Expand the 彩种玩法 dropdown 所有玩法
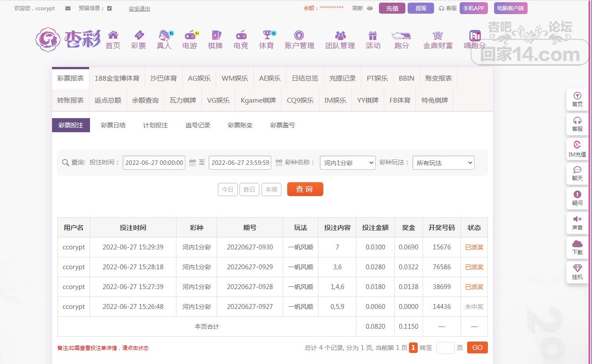Screen dimensions: 592x364 tap(443, 163)
